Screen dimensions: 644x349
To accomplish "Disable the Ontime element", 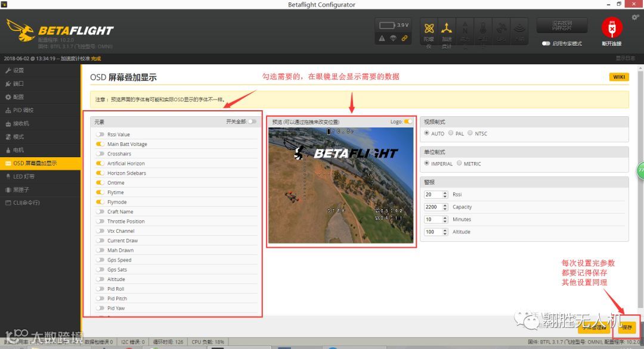I will coord(100,182).
